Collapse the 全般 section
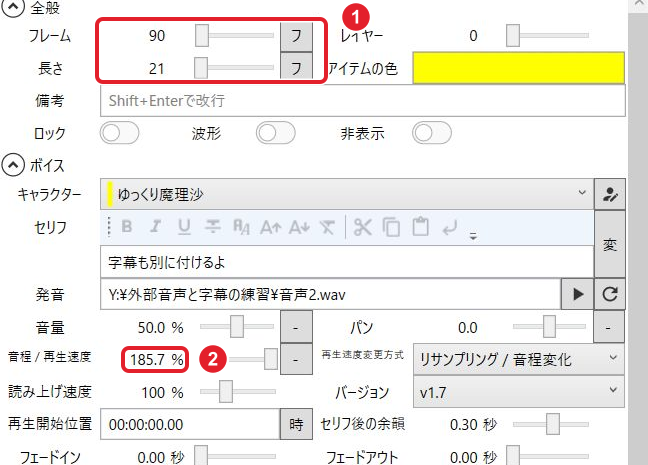 12,7
